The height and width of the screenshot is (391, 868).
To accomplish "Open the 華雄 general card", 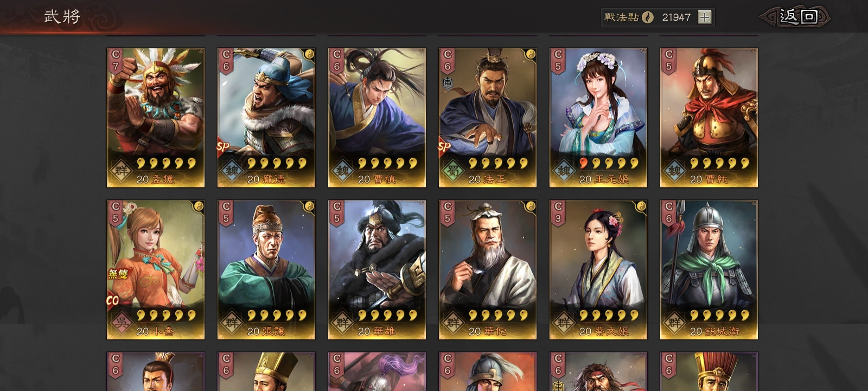I will click(377, 270).
